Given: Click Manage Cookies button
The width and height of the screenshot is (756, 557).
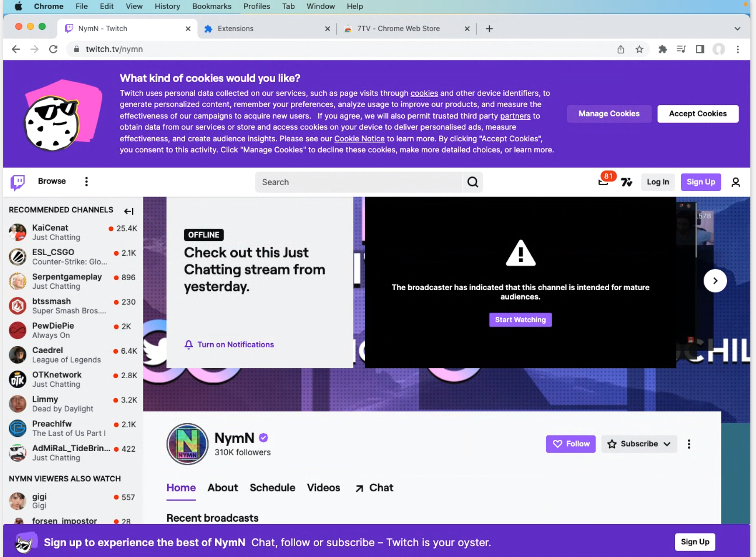Looking at the screenshot, I should click(609, 114).
